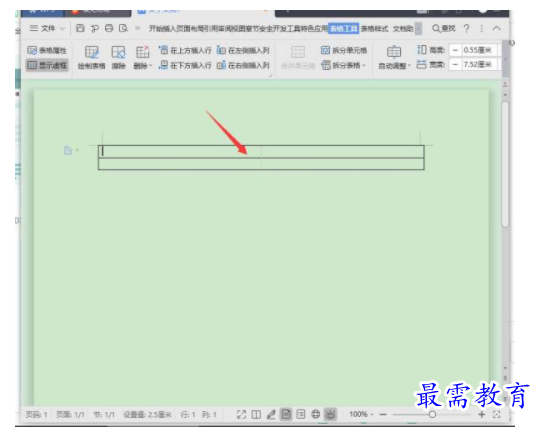Click the Save icon in quick access toolbar
Image resolution: width=538 pixels, height=427 pixels.
(80, 28)
